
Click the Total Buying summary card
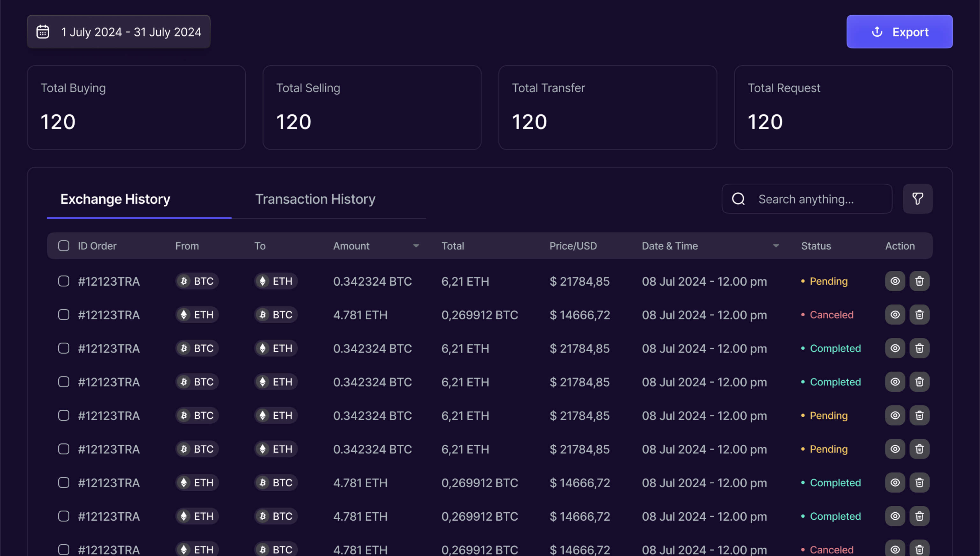tap(136, 107)
